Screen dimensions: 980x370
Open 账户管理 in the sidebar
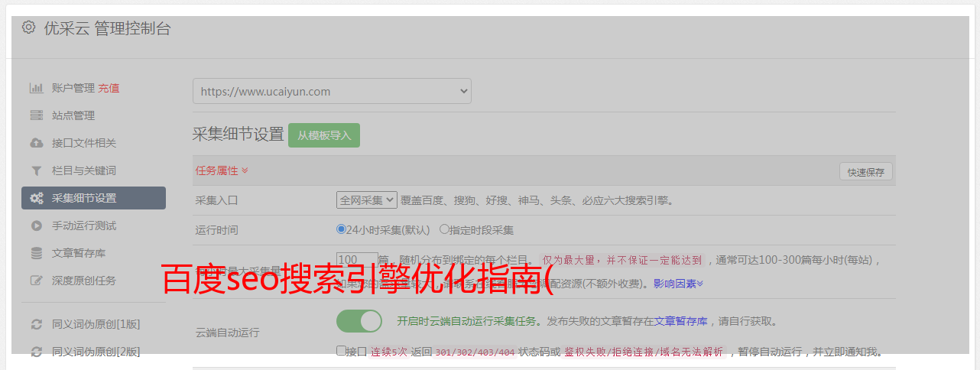point(73,88)
